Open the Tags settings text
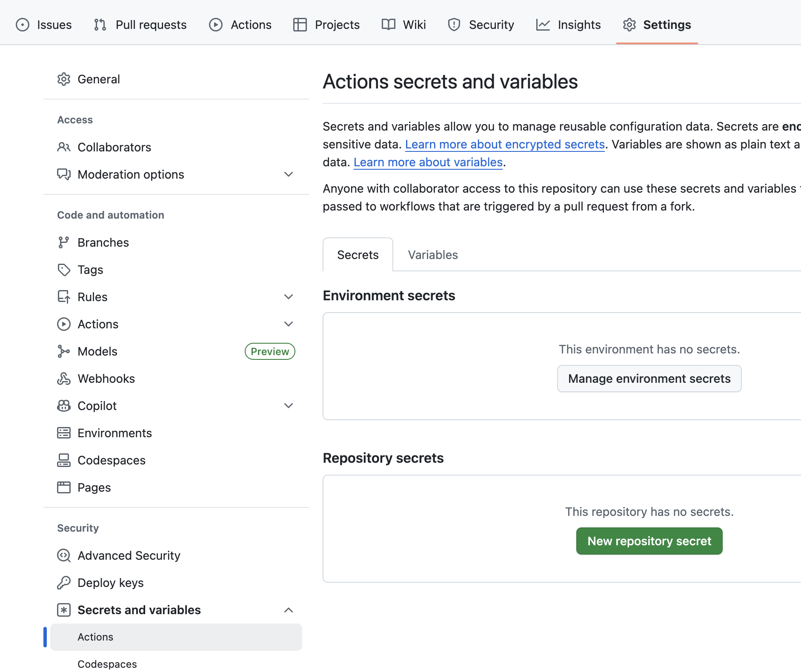Screen dimensions: 801x672 [90, 270]
